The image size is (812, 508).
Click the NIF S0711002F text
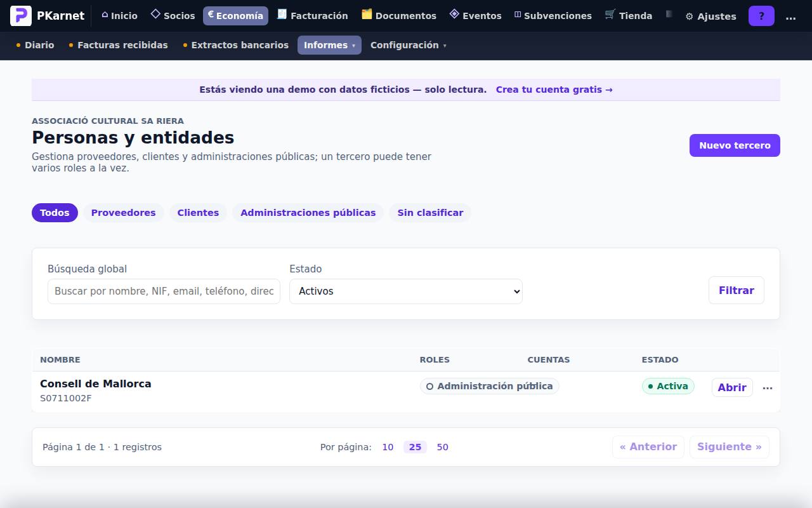click(65, 399)
